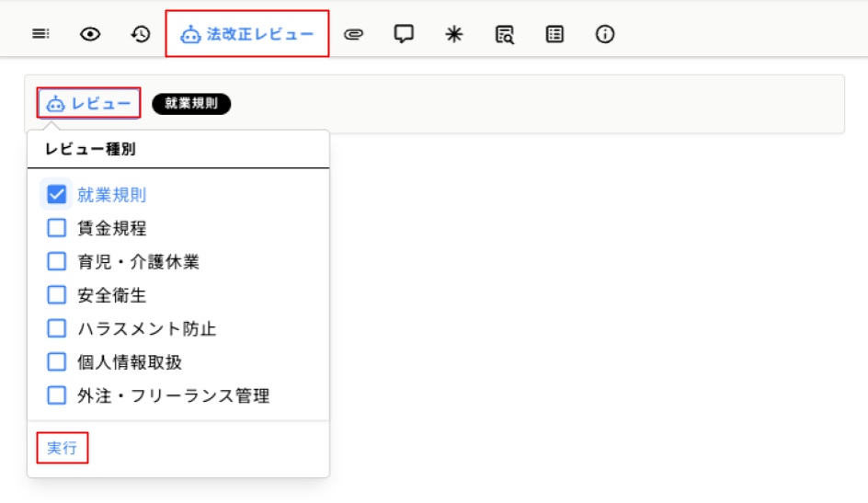Viewport: 868px width, 503px height.
Task: Check the 育児・介護休業 checkbox
Action: (56, 261)
